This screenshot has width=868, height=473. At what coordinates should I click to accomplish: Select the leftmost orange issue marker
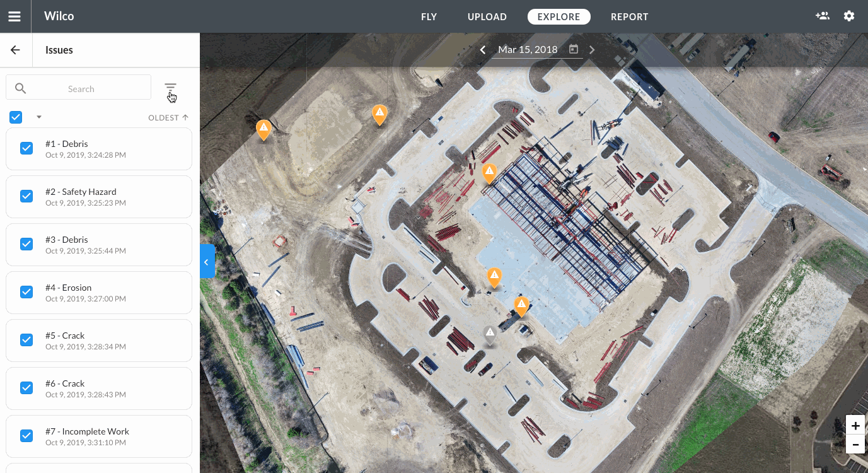click(x=263, y=129)
